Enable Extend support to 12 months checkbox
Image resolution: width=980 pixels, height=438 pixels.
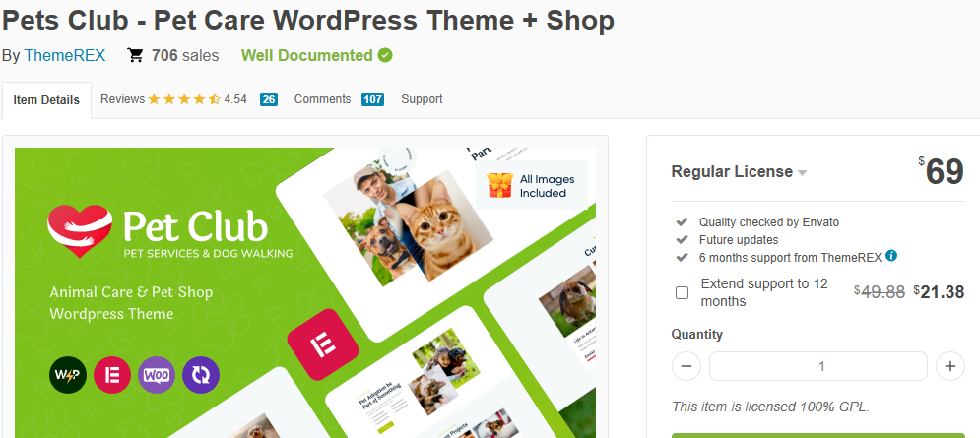(x=683, y=292)
